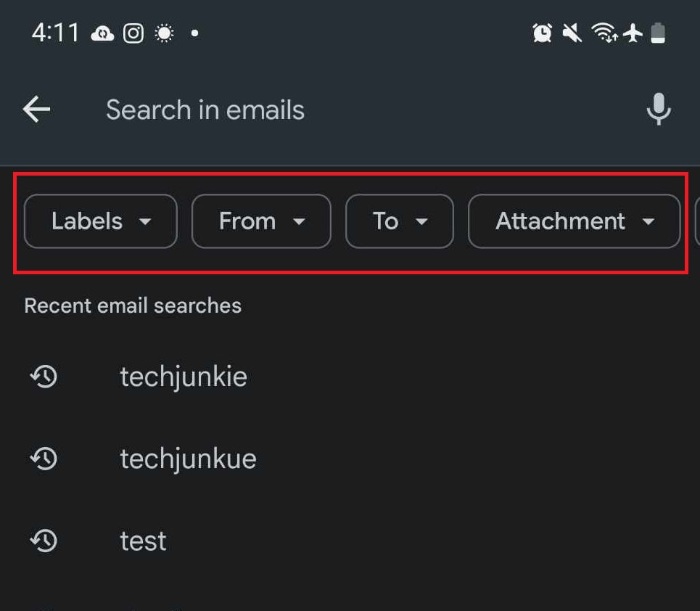Expand the To filter chip

click(x=399, y=221)
